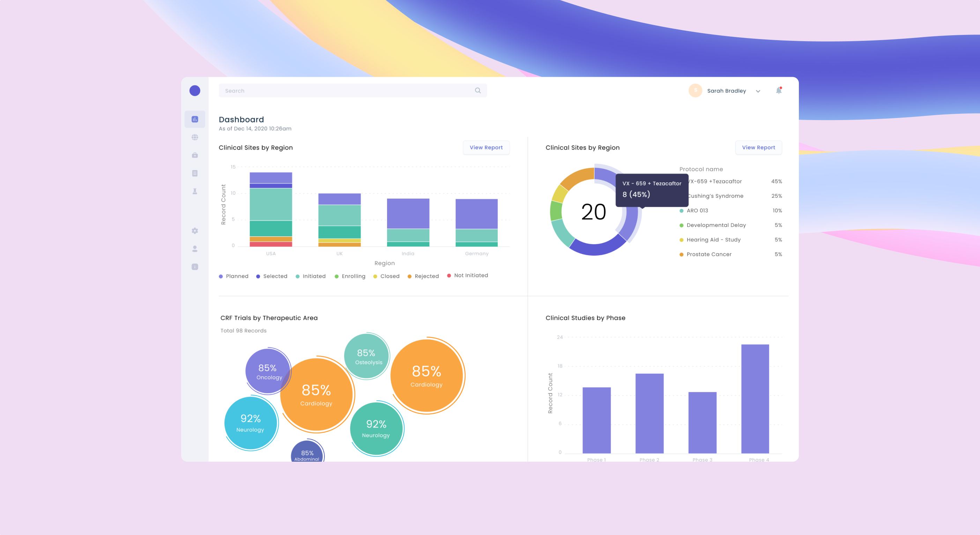
Task: Open the globe icon in the sidebar
Action: click(195, 137)
